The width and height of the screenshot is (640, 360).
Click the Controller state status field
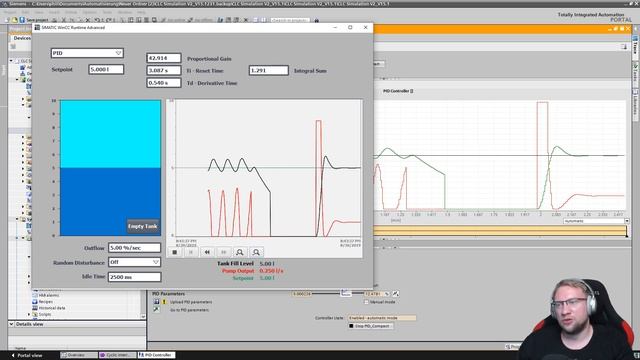pyautogui.click(x=382, y=318)
